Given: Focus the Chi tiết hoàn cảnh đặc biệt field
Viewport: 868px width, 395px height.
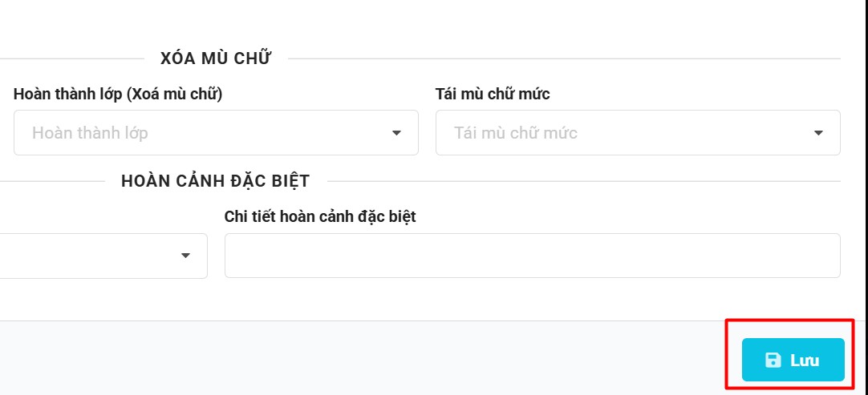Looking at the screenshot, I should [532, 256].
